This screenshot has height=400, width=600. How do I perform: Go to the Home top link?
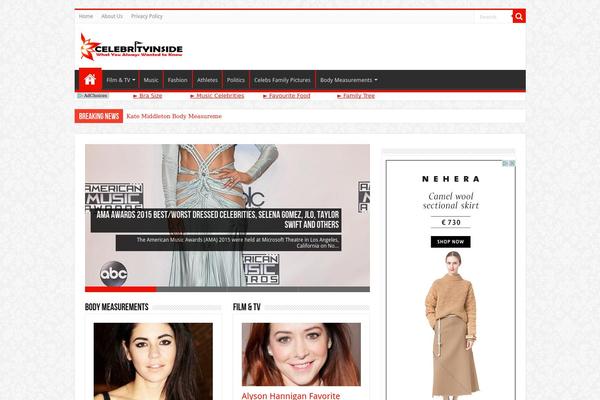coord(86,16)
